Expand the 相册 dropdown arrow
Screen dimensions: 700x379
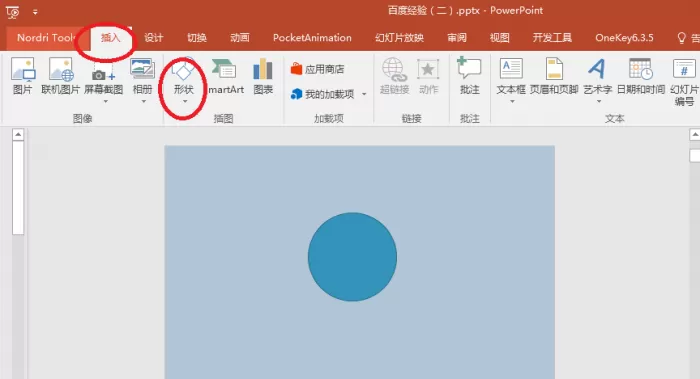[x=144, y=102]
